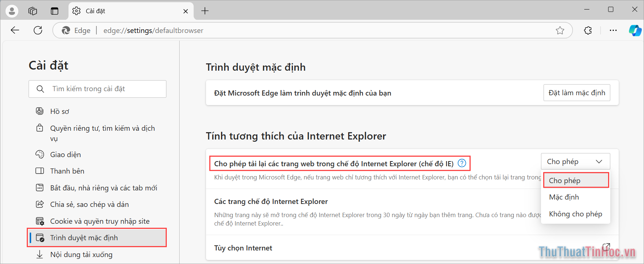Go back with the back arrow
Screen dimensions: 644x264
15,30
